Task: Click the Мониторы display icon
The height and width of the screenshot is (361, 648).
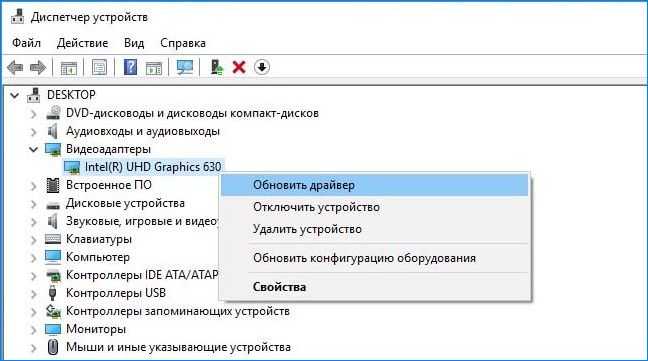Action: click(x=53, y=329)
